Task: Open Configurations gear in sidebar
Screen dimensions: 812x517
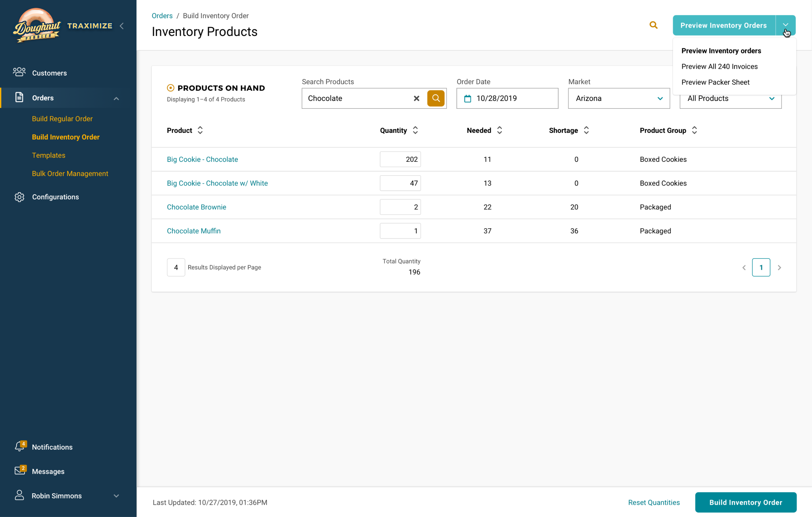Action: pyautogui.click(x=19, y=197)
